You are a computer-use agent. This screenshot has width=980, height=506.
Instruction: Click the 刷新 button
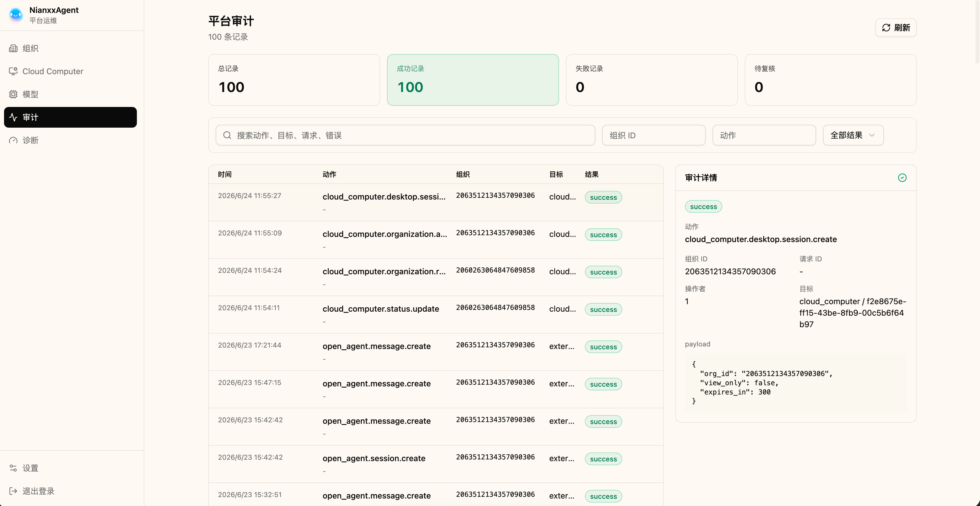pyautogui.click(x=895, y=28)
